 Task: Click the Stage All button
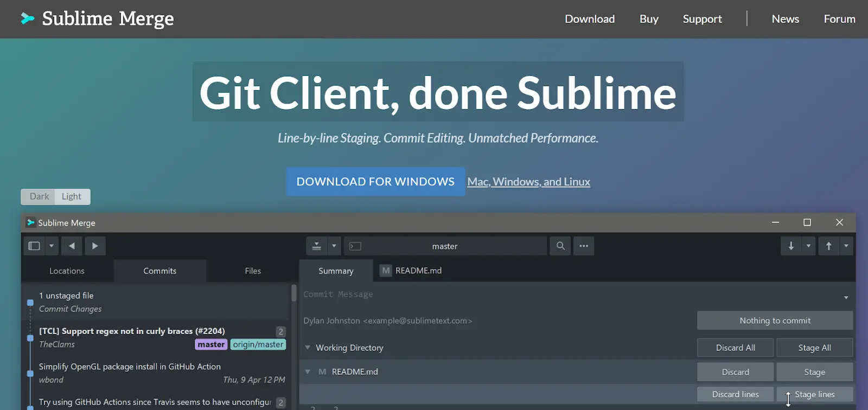coord(814,348)
